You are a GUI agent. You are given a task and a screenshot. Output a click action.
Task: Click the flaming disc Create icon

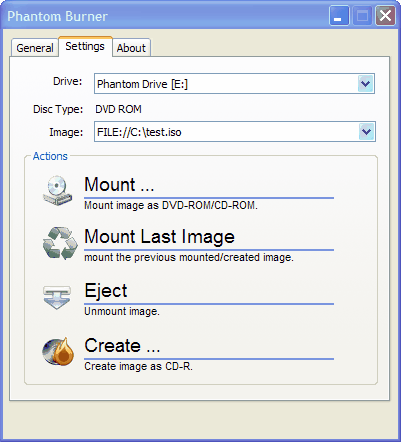pos(59,351)
